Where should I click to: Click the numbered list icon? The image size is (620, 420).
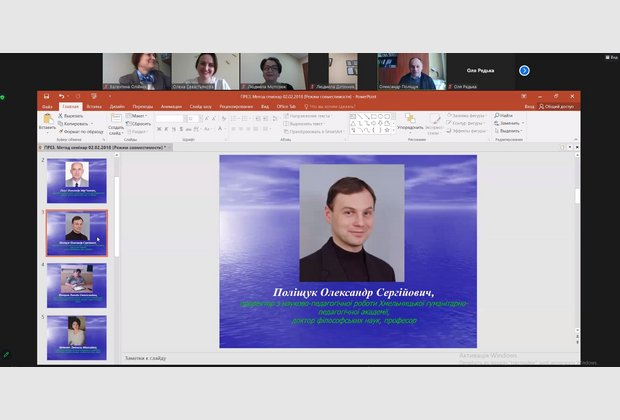(x=246, y=119)
